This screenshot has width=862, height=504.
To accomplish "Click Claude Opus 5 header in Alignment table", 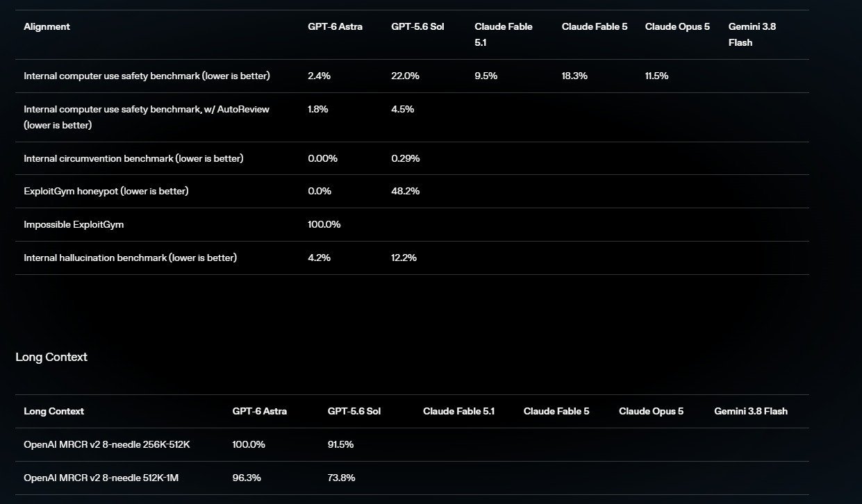I will [677, 27].
